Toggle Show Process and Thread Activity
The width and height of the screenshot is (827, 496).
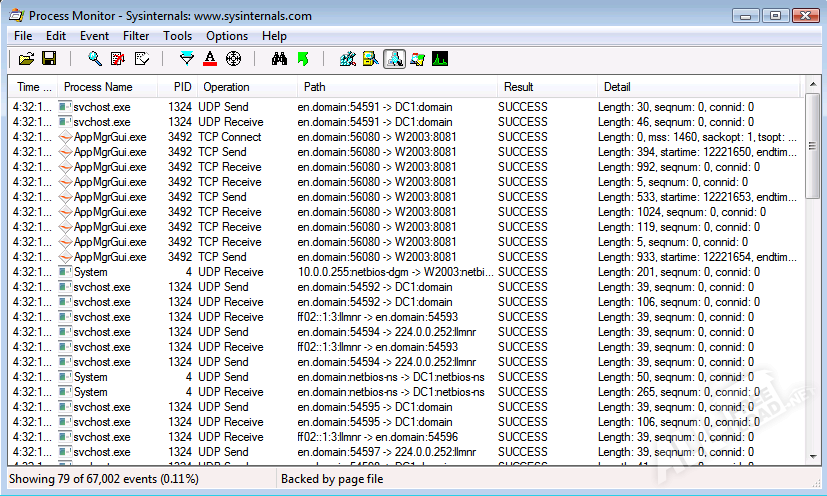(417, 59)
